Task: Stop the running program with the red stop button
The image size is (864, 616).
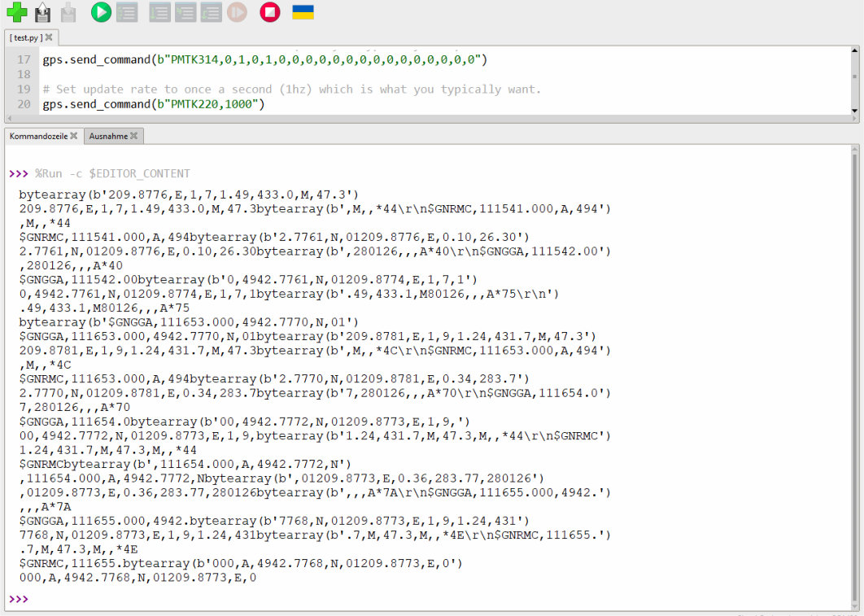Action: click(x=270, y=12)
